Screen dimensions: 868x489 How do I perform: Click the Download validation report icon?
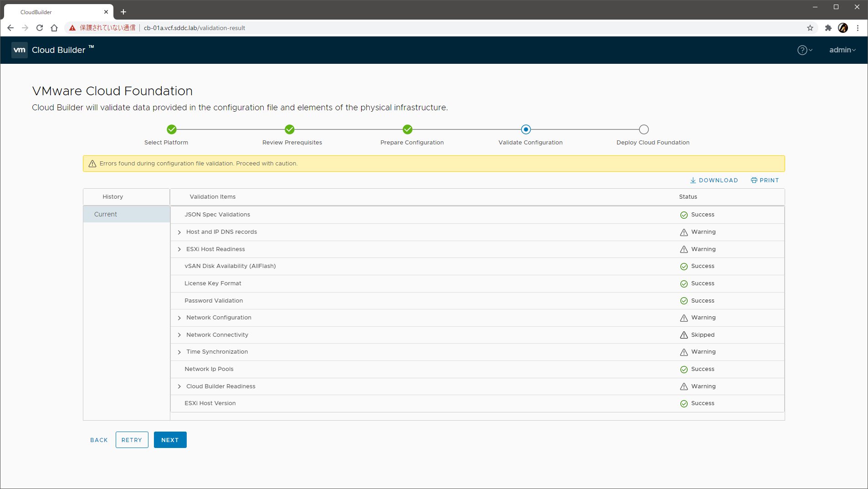[693, 180]
